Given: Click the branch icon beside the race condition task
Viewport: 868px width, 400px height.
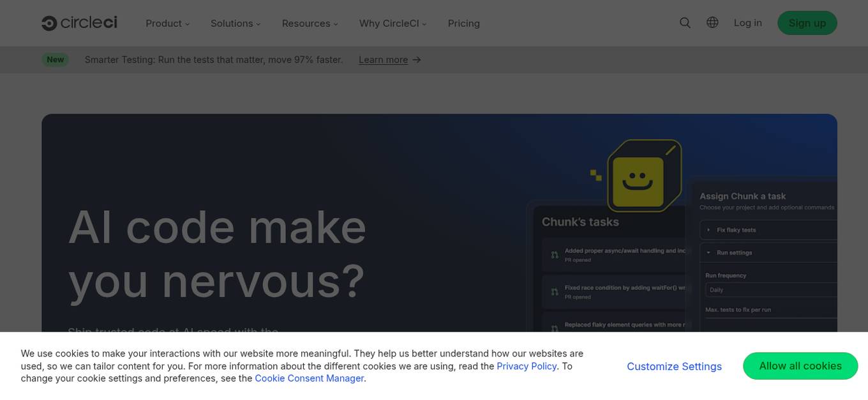Looking at the screenshot, I should [554, 291].
